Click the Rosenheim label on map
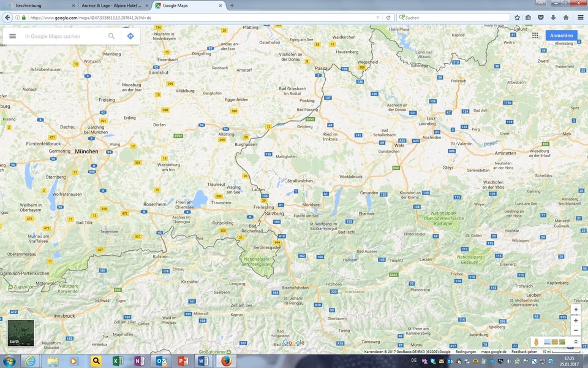The width and height of the screenshot is (588, 368). (154, 204)
